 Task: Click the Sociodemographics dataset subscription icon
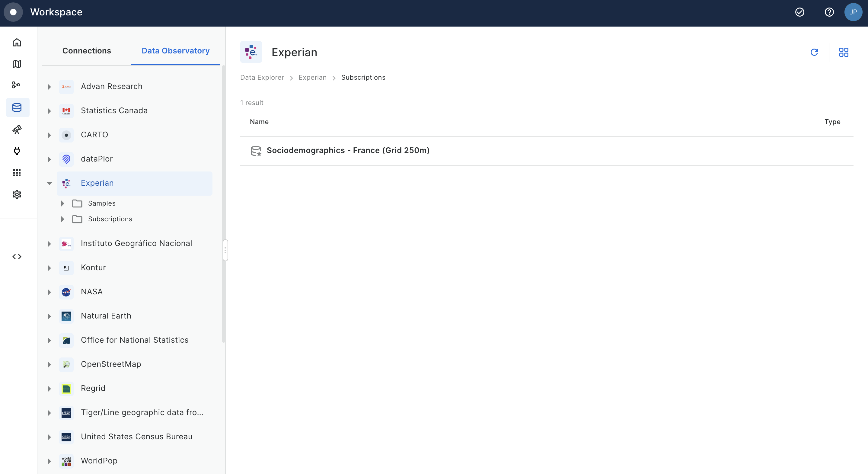click(x=256, y=151)
